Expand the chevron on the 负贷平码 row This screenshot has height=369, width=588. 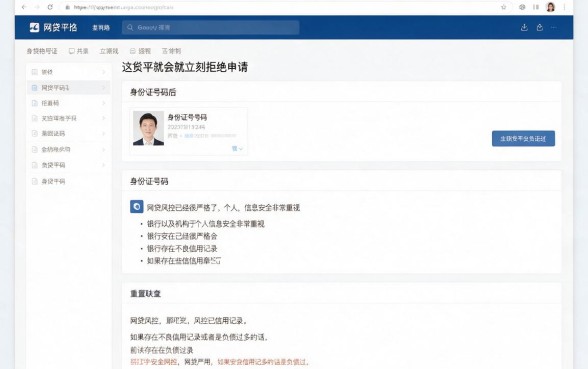tap(104, 165)
